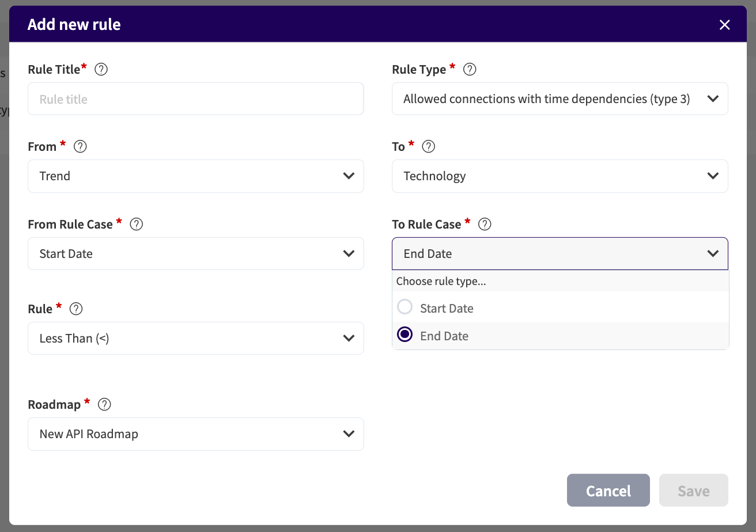The image size is (756, 532).
Task: Click the Cancel button
Action: 608,491
